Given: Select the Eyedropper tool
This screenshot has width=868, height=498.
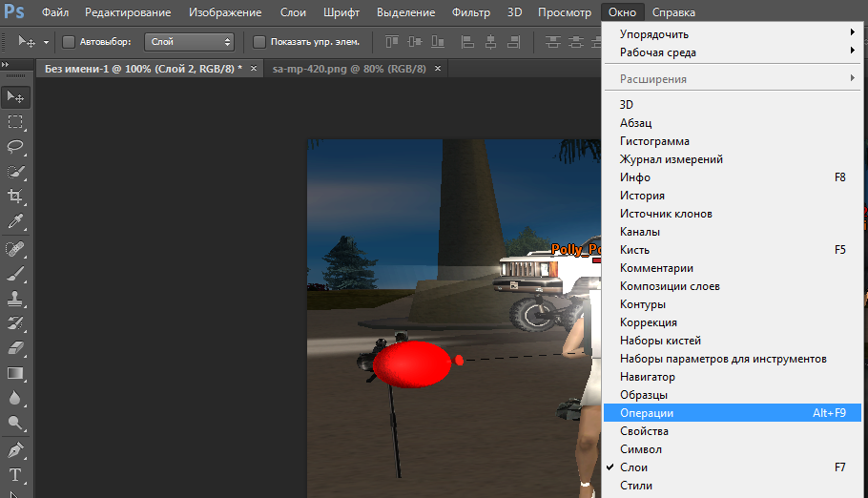Looking at the screenshot, I should 15,221.
